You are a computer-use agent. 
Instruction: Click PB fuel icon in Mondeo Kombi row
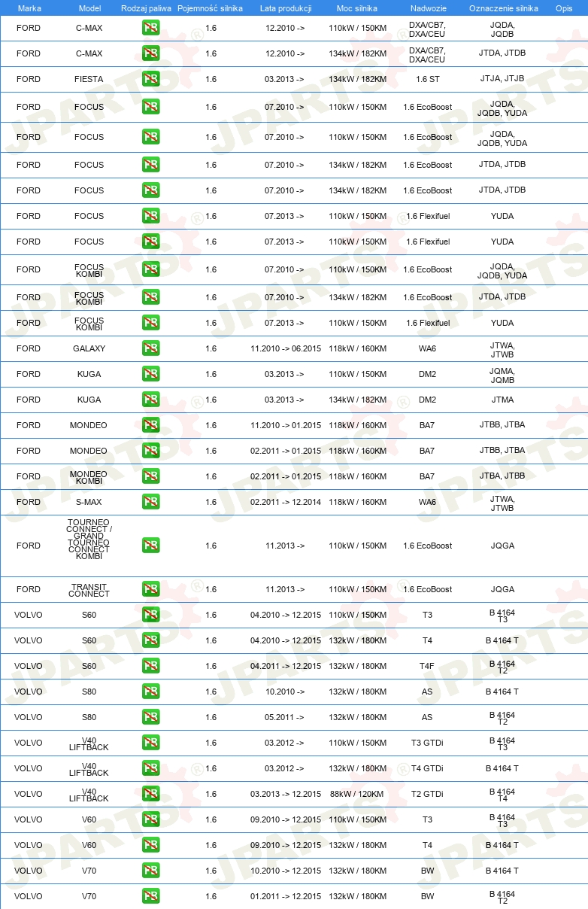coord(150,476)
